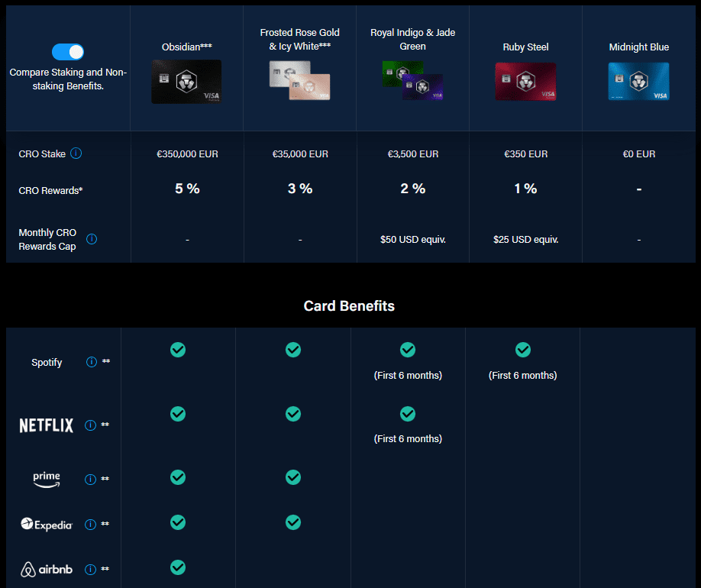Image resolution: width=701 pixels, height=588 pixels.
Task: Click the €350 EUR stake value
Action: pos(525,153)
